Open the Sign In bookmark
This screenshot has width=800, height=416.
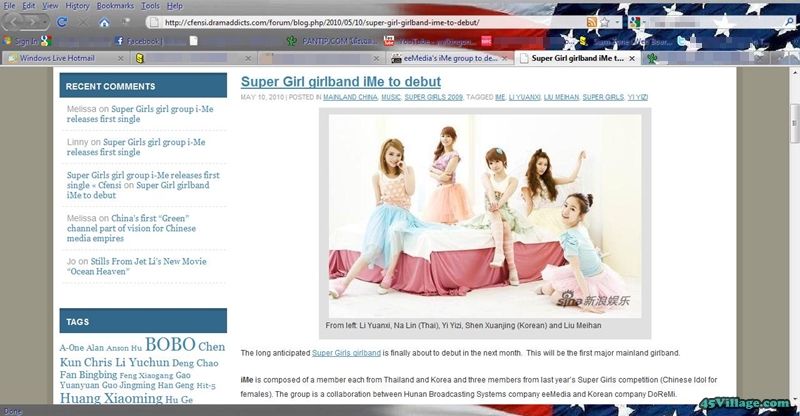(20, 41)
